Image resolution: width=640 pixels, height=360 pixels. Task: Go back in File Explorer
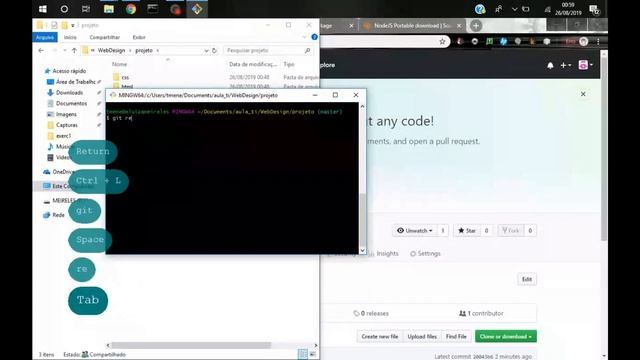pos(41,50)
